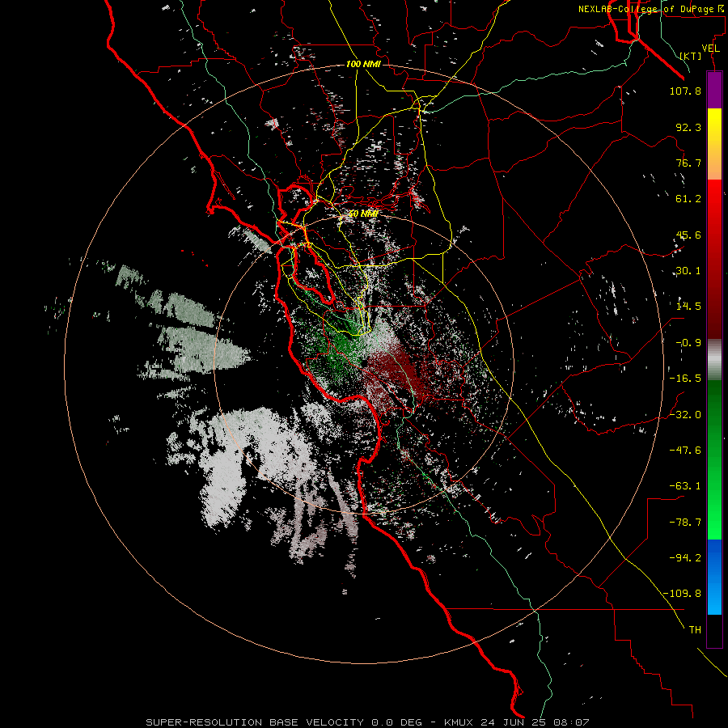This screenshot has height=728, width=728.
Task: Click the TH threshold label
Action: click(x=695, y=630)
